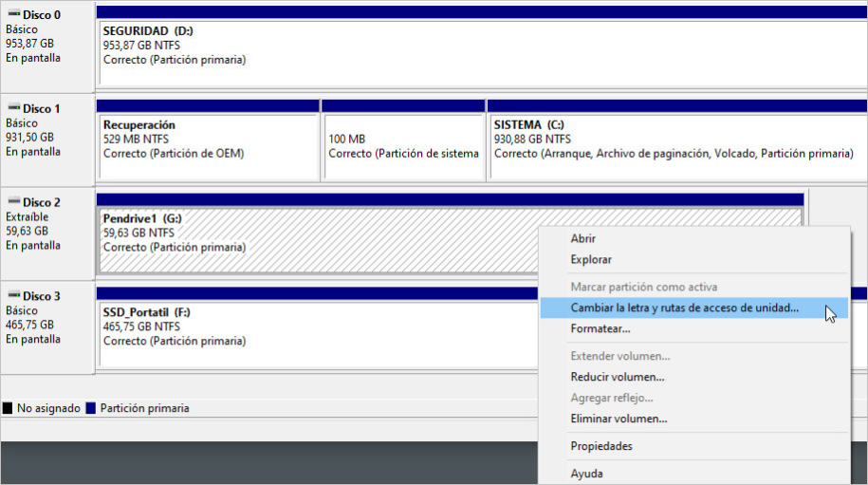Screen dimensions: 868x485
Task: Click Ayuda in the context menu
Action: point(586,473)
